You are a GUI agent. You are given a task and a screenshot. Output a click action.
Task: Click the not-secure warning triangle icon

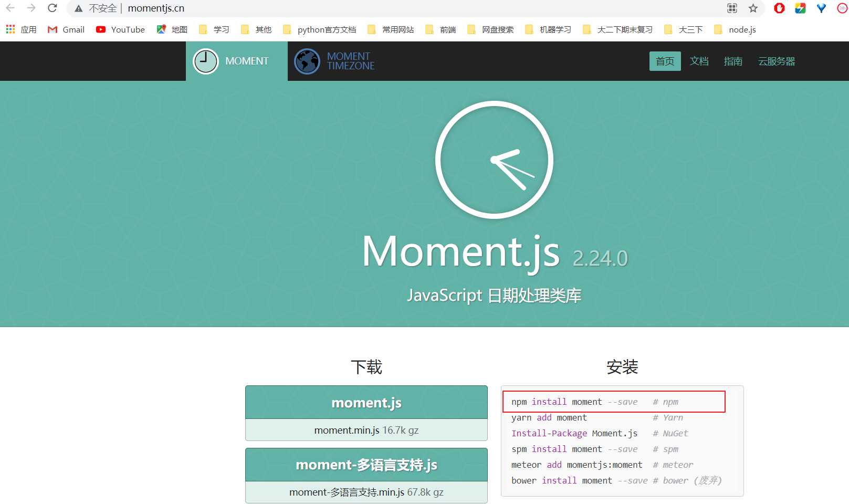[79, 8]
